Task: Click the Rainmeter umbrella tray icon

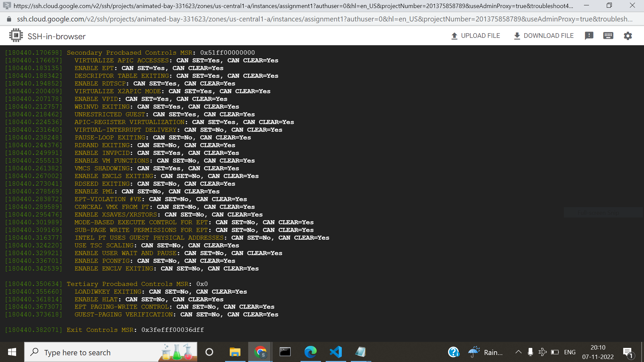Action: [474, 352]
